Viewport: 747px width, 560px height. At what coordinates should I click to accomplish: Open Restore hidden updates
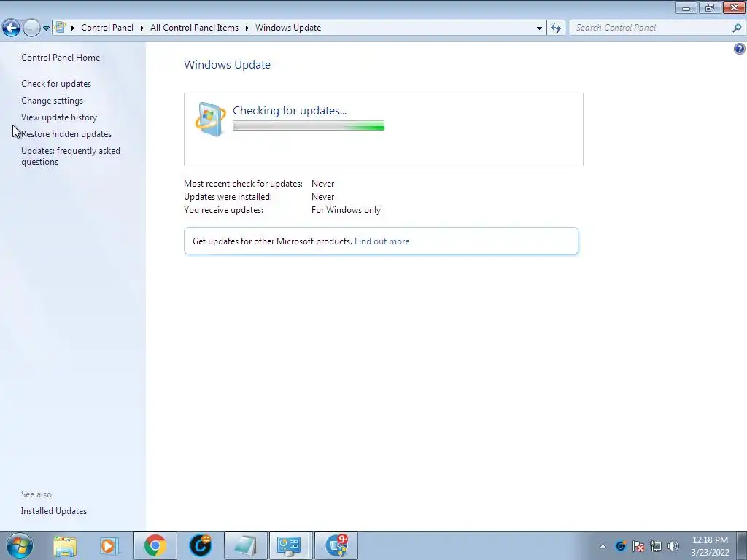(x=66, y=134)
